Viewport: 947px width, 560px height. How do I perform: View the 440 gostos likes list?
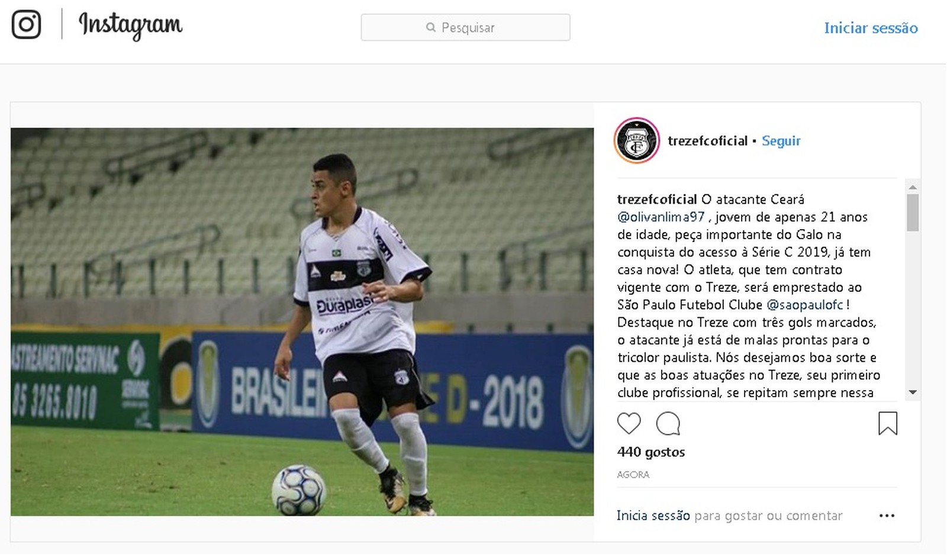651,452
